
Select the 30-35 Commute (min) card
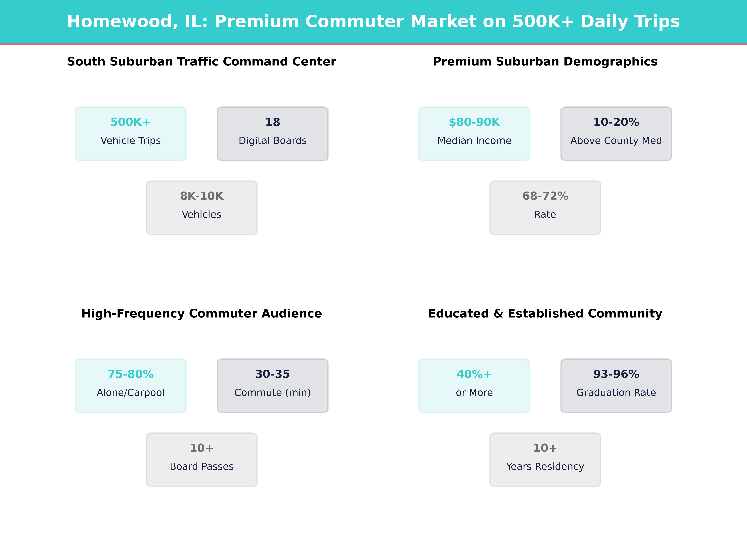point(272,386)
